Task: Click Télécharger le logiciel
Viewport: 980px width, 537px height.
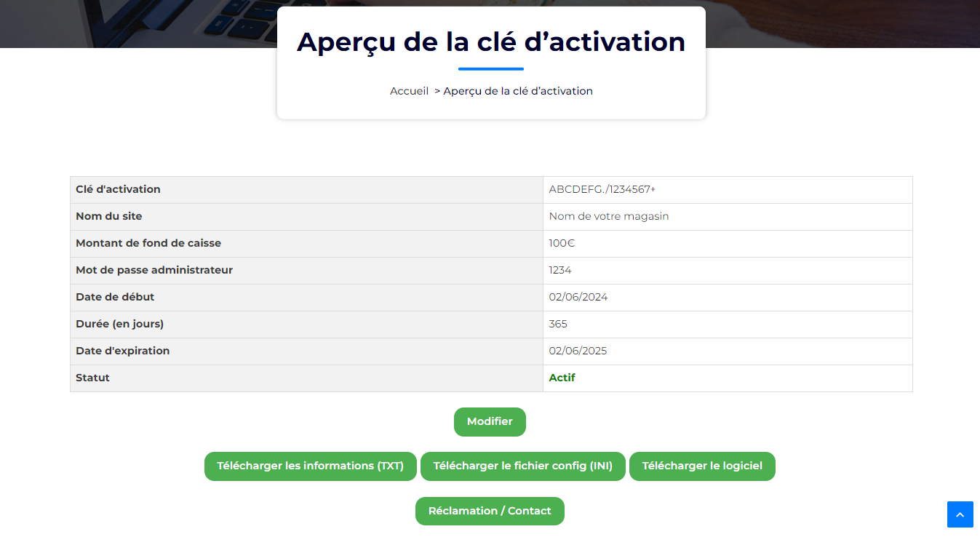Action: point(701,466)
